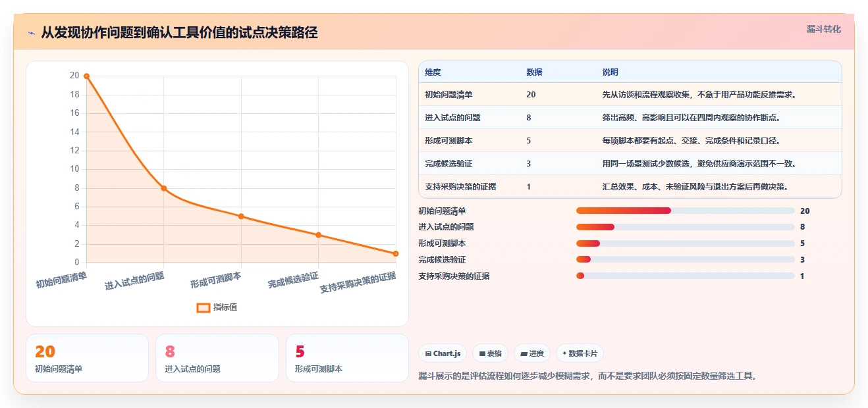Click the x-axis label 完成候选验证 on chart
Viewport: 868px width, 408px height.
point(293,281)
